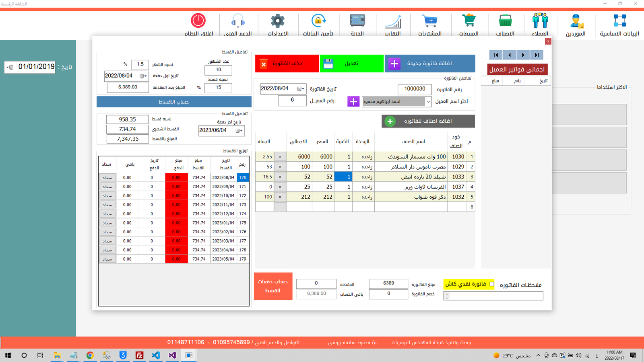This screenshot has height=362, width=644.
Task: Open purchases shopping cart icon
Action: click(x=430, y=21)
